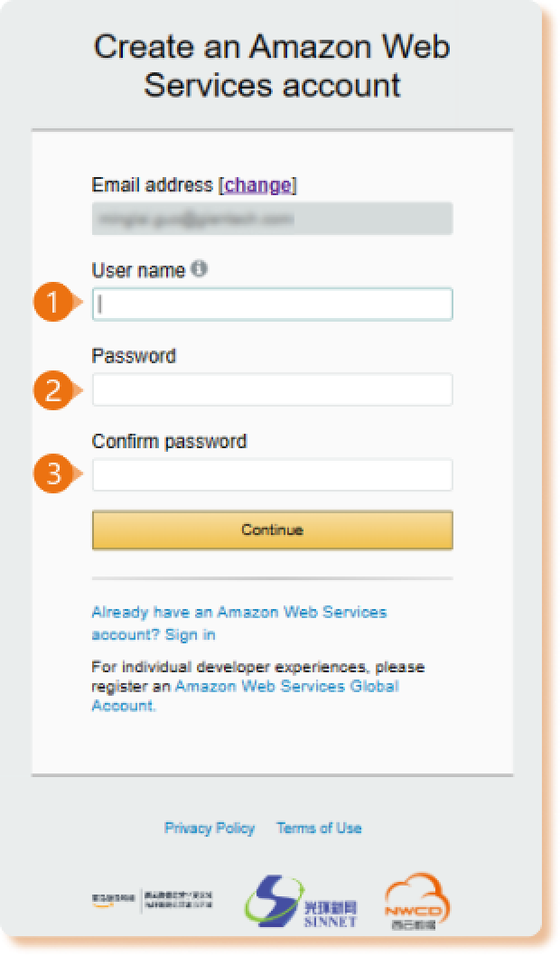
Task: Click inside the User name input field
Action: 271,305
